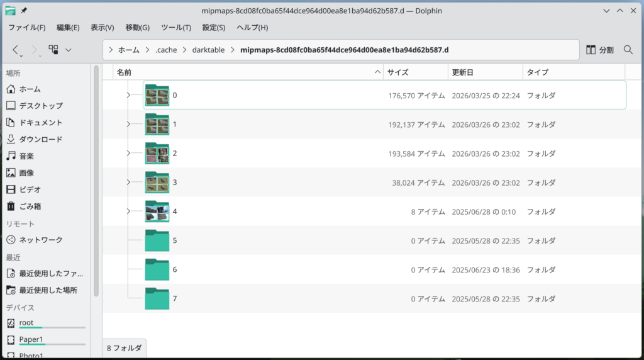Select the Paper1 device in sidebar
The height and width of the screenshot is (360, 644).
(31, 339)
